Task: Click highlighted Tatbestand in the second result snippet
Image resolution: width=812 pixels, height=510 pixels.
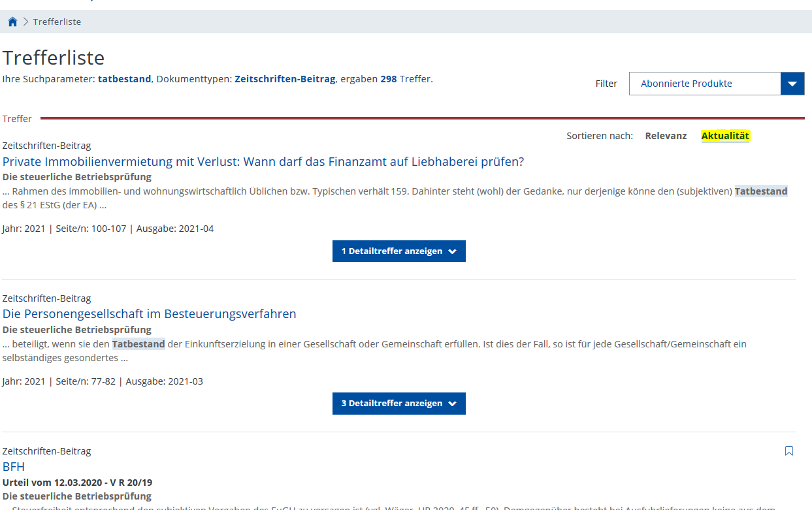Action: [138, 343]
